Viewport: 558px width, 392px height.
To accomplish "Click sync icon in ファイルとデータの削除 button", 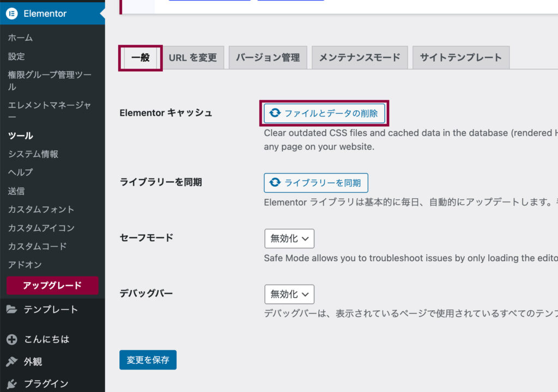I will [x=275, y=113].
